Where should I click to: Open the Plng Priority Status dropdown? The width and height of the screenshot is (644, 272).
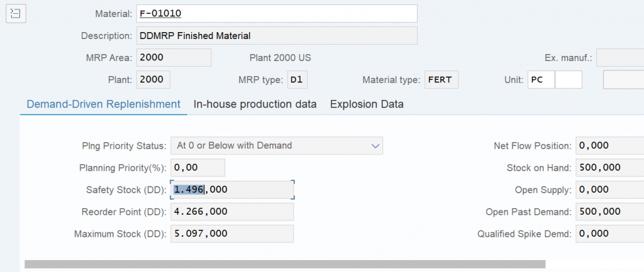click(x=277, y=145)
